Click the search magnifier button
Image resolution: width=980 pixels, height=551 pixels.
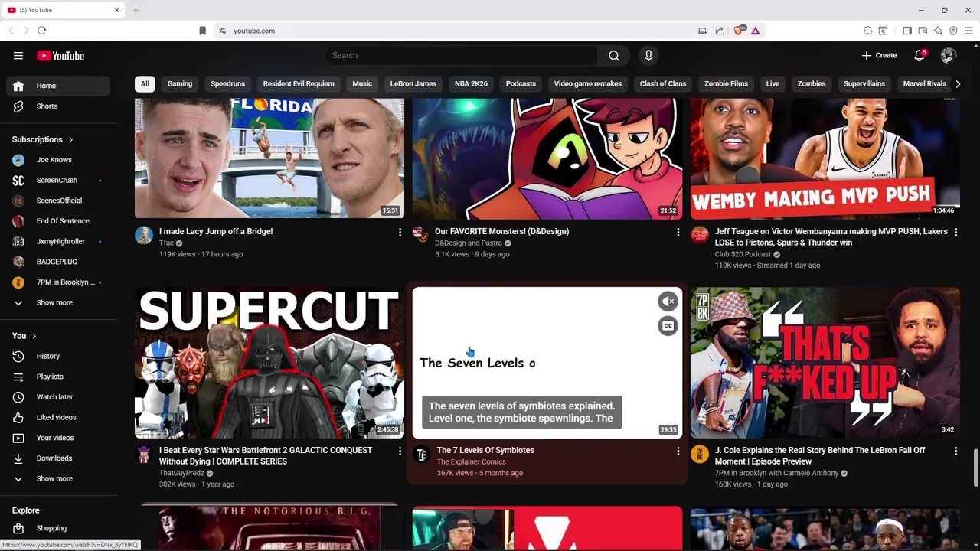[x=614, y=55]
